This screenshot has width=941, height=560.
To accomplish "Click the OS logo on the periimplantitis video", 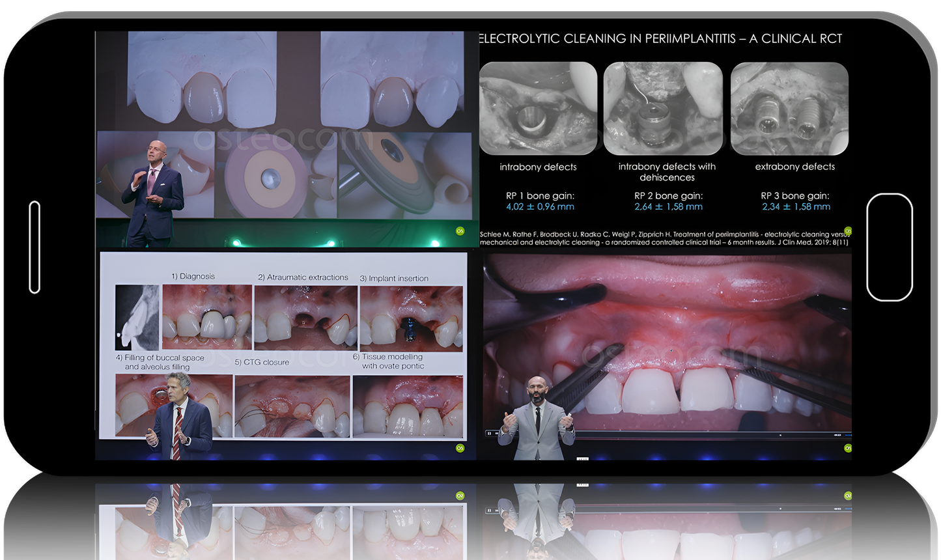I will pos(848,231).
